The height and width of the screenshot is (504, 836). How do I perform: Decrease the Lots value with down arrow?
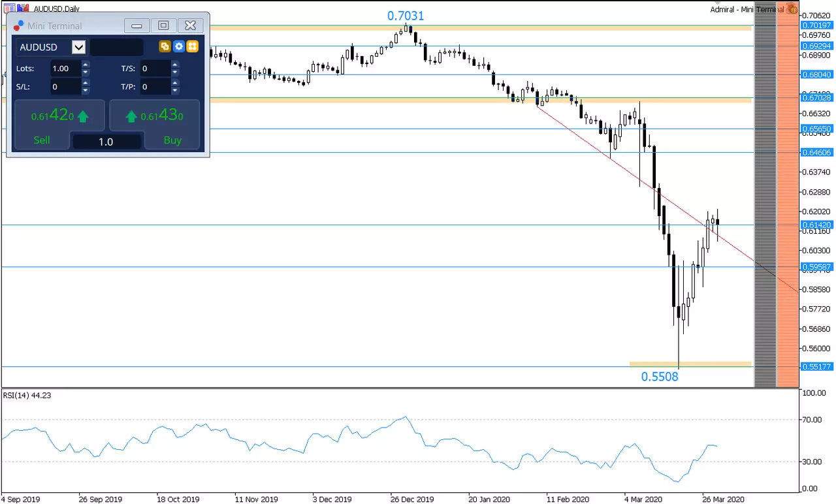point(86,72)
